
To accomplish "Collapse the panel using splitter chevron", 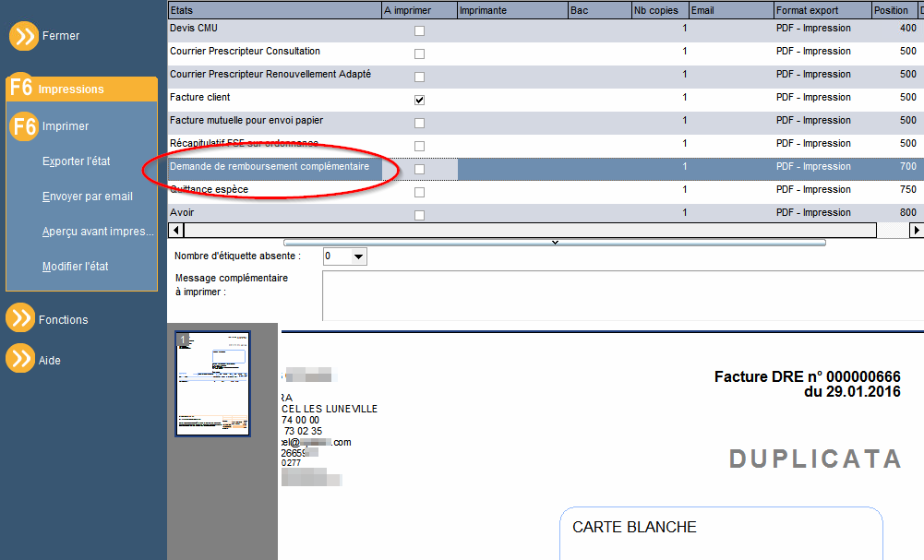I will pyautogui.click(x=555, y=242).
